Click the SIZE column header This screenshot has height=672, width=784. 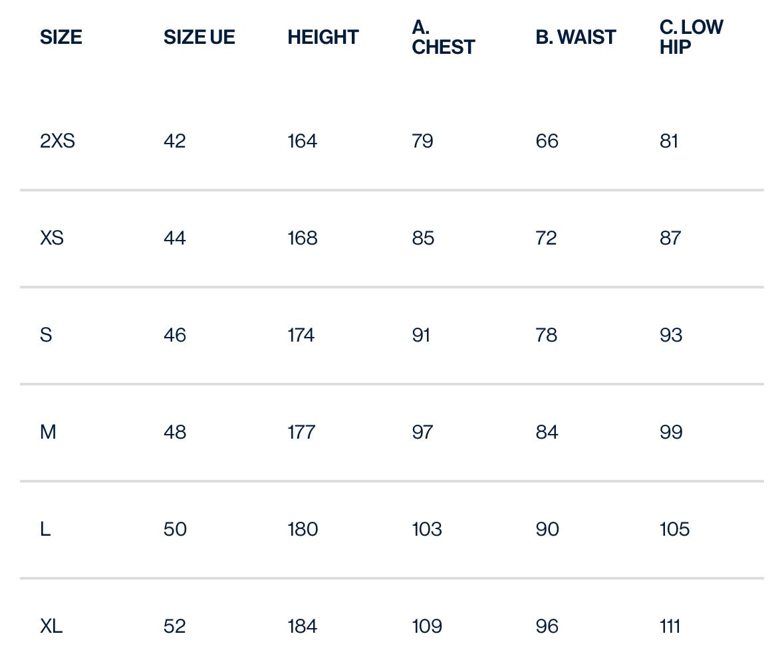click(61, 37)
